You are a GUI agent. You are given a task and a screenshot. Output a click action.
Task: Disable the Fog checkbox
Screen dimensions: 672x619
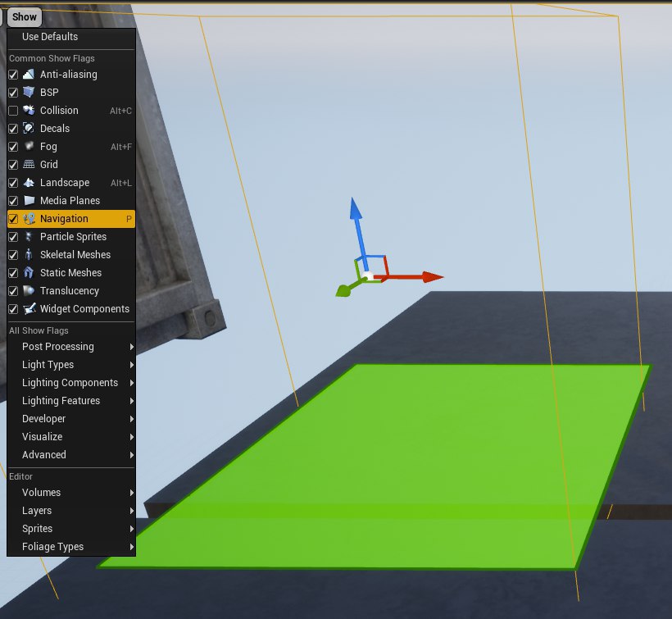13,147
